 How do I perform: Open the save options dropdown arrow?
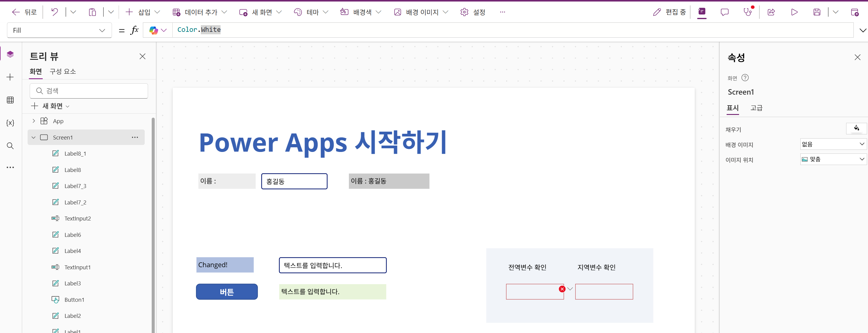pos(835,12)
